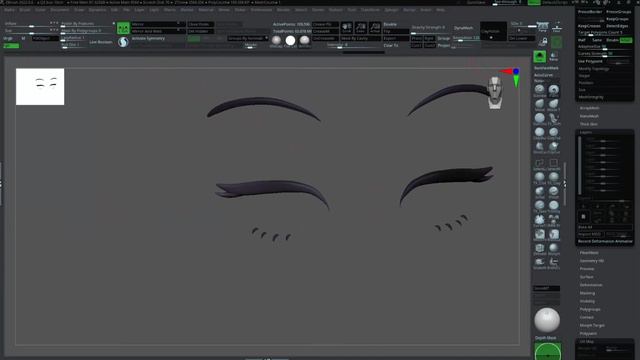The width and height of the screenshot is (640, 360).
Task: Expand the Polygroups section
Action: coord(590,309)
